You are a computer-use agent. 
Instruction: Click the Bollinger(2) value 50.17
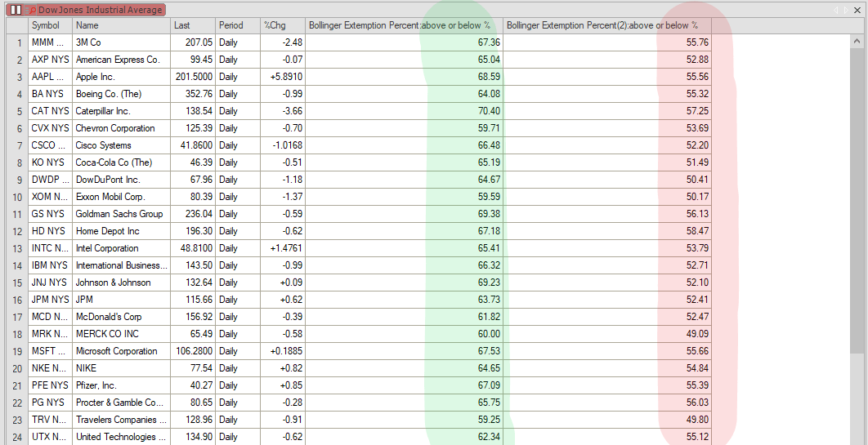(x=607, y=197)
